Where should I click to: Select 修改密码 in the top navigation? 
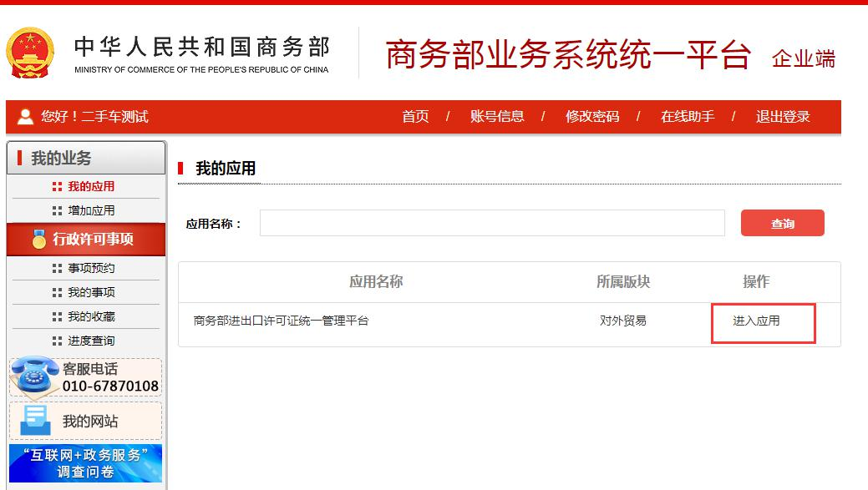(x=592, y=117)
